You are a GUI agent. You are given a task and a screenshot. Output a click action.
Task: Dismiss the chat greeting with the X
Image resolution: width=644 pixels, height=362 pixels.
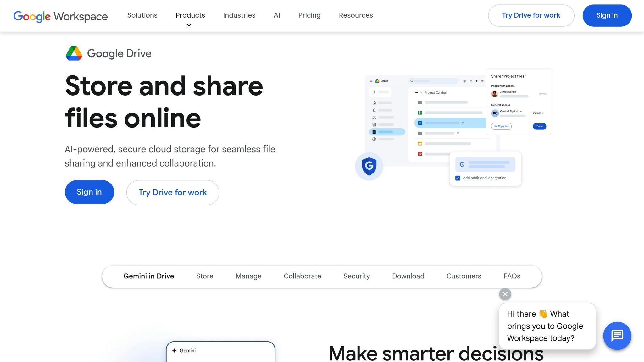coord(505,294)
